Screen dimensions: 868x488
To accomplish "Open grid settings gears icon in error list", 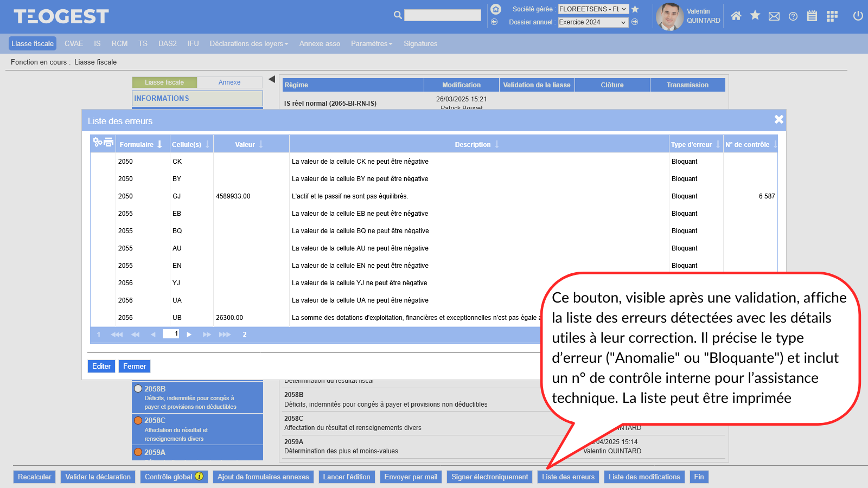I will point(98,142).
